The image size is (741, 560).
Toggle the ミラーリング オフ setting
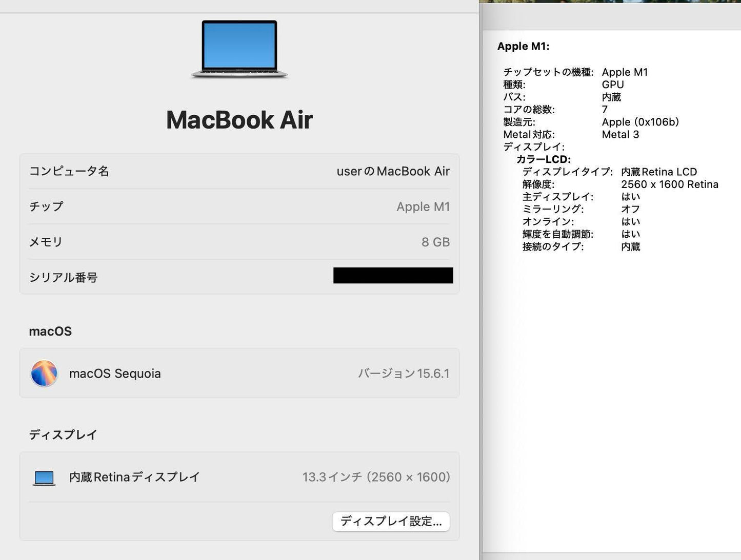(x=629, y=209)
